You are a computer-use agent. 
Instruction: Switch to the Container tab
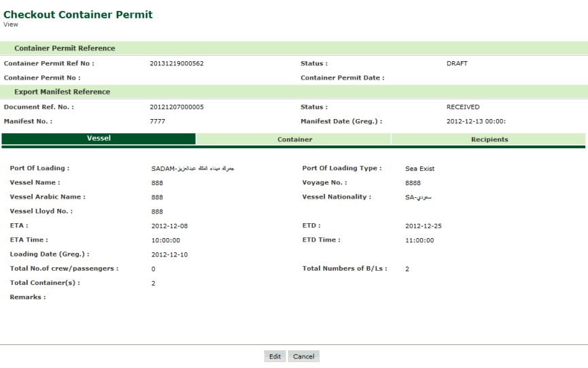tap(294, 139)
